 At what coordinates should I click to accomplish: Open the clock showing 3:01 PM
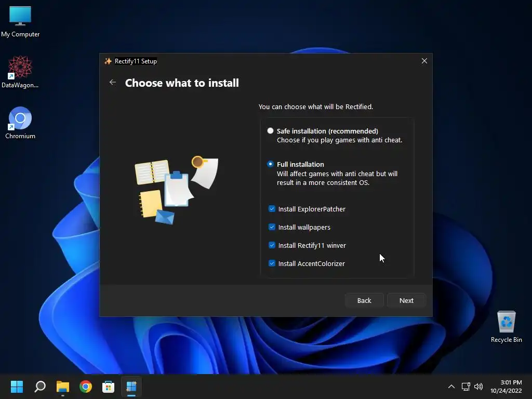tap(506, 387)
